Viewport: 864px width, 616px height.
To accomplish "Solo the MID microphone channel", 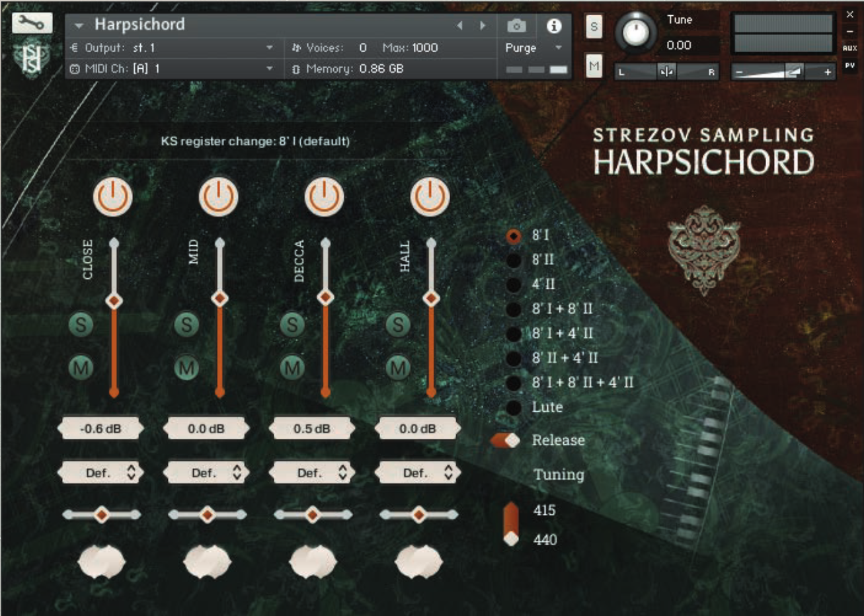I will pyautogui.click(x=187, y=324).
